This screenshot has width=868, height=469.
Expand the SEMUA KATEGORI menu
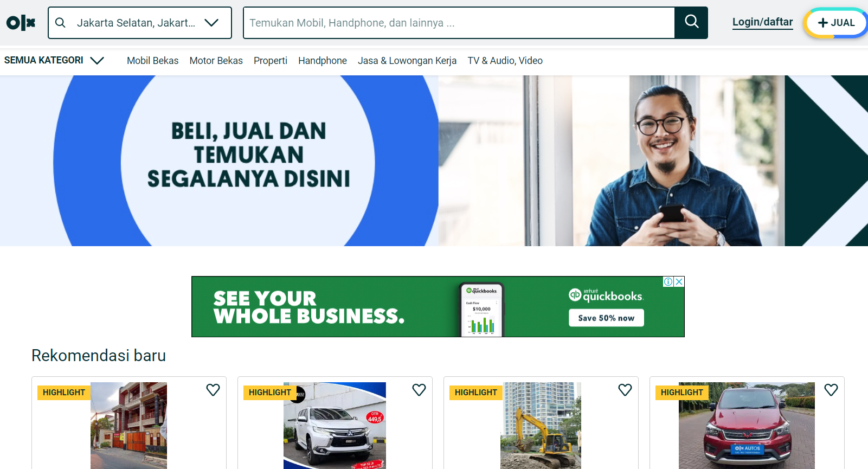[54, 60]
